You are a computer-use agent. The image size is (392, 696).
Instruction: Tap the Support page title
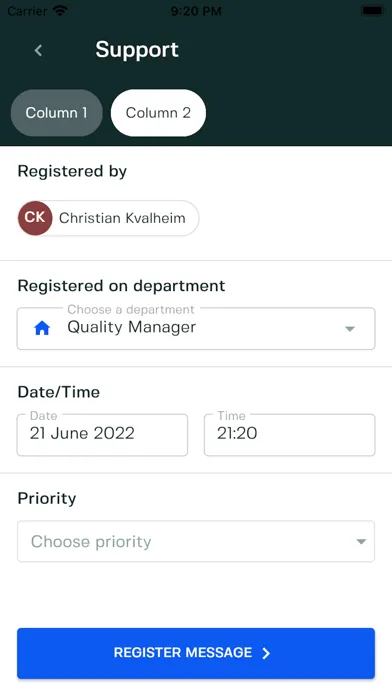click(x=137, y=50)
